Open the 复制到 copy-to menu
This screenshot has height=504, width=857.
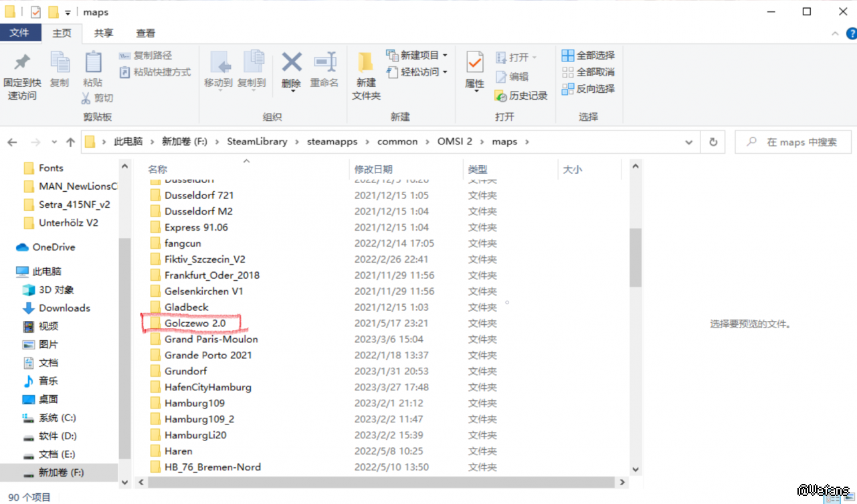click(x=252, y=70)
